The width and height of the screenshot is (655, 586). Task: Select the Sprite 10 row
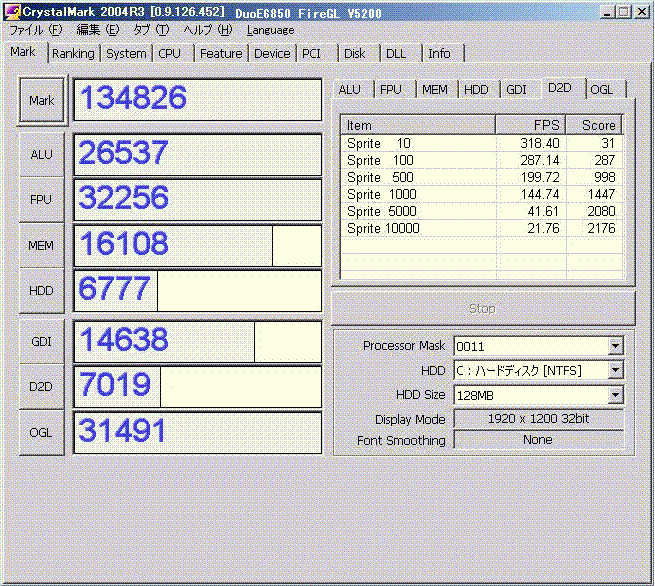click(482, 143)
